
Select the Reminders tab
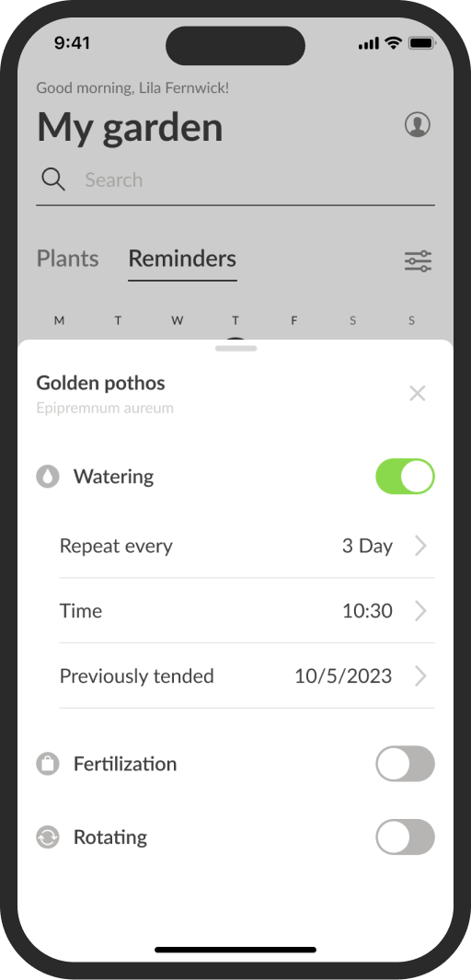tap(182, 259)
